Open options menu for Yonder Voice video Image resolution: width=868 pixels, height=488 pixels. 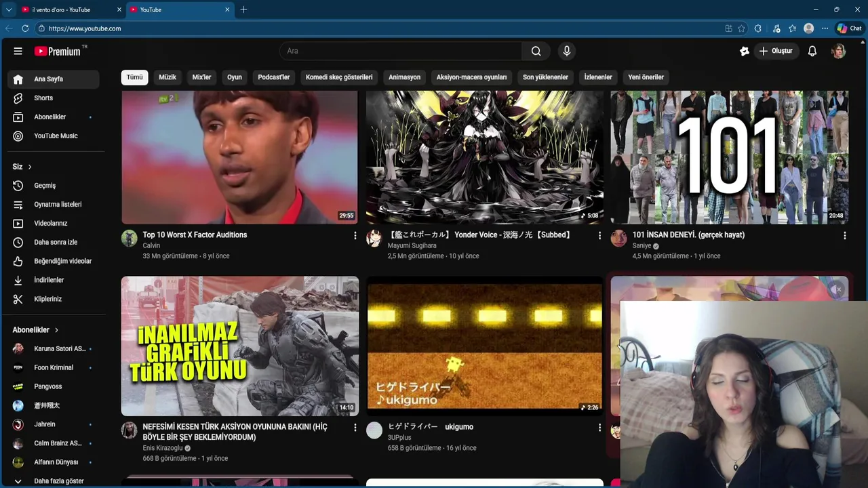(x=599, y=235)
